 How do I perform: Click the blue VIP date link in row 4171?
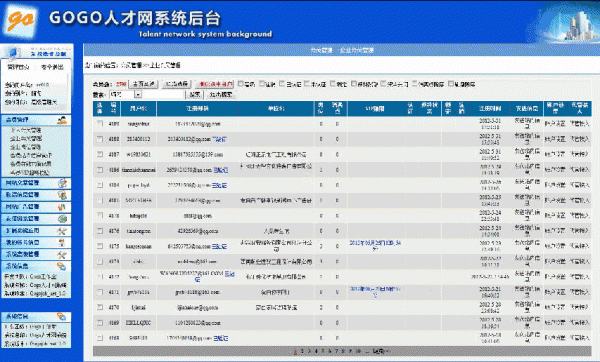375,292
